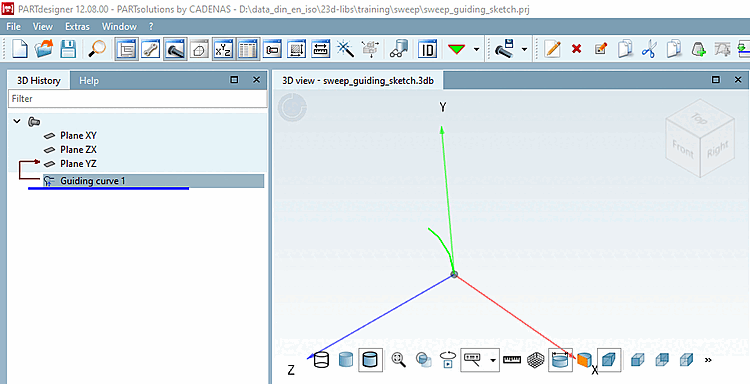The image size is (750, 384).
Task: Open the Window menu
Action: click(119, 26)
